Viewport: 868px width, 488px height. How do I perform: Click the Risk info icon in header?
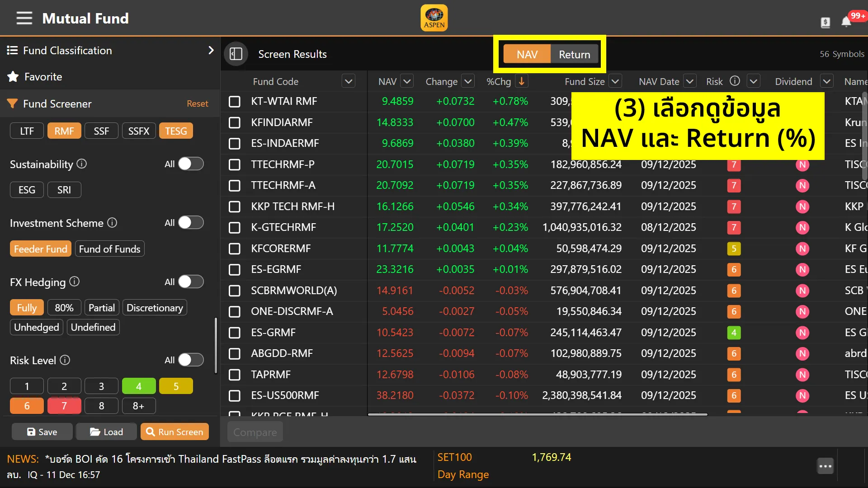click(735, 81)
